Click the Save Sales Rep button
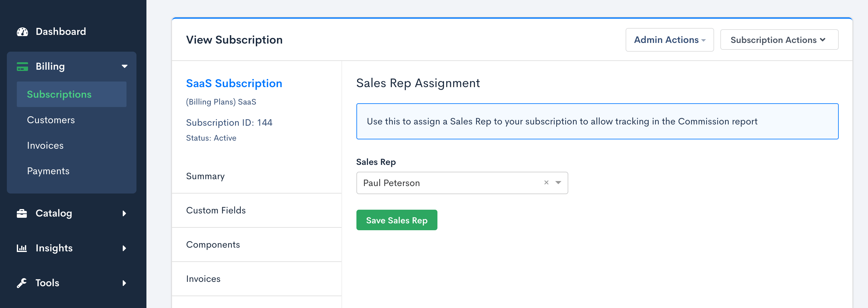Viewport: 868px width, 308px height. coord(396,220)
